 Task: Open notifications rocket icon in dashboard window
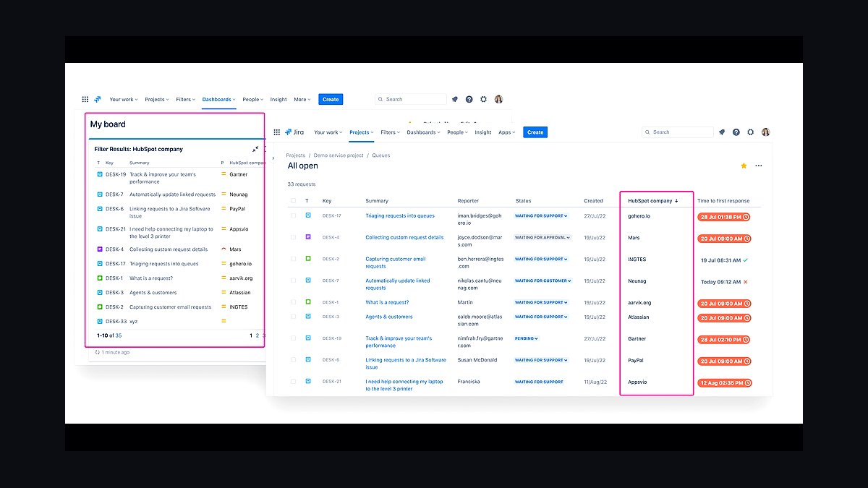point(455,99)
